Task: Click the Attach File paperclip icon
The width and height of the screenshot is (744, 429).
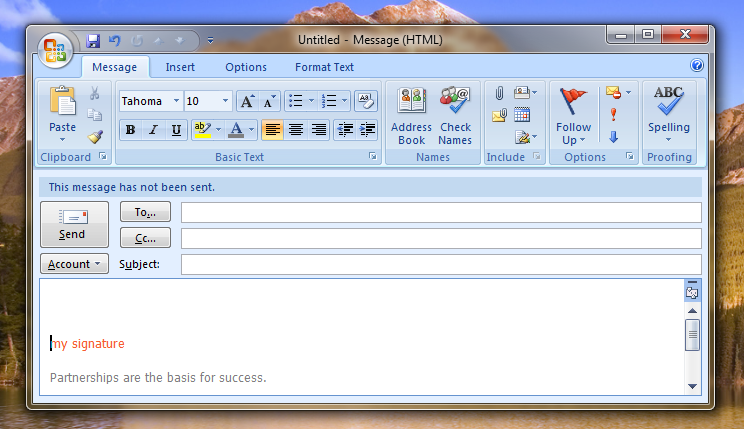Action: pyautogui.click(x=499, y=93)
